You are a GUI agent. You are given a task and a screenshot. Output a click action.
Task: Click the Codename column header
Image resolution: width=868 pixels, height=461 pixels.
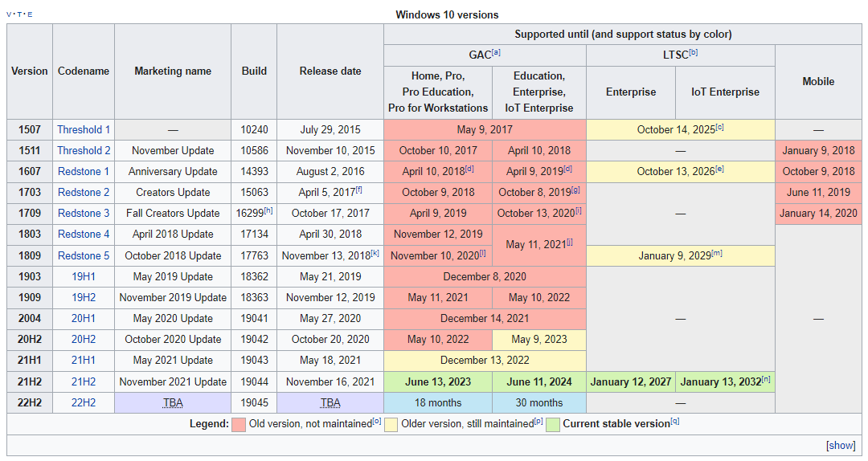coord(84,71)
